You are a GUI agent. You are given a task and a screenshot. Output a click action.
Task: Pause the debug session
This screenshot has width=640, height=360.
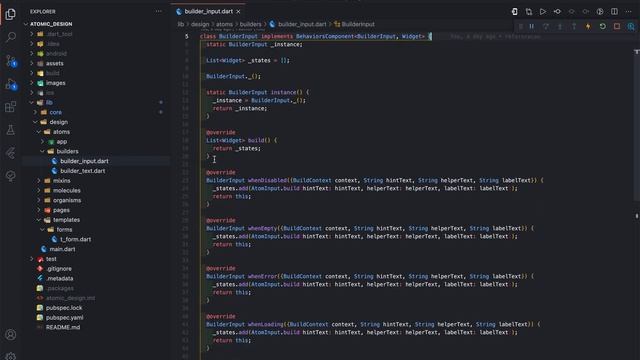[x=532, y=27]
